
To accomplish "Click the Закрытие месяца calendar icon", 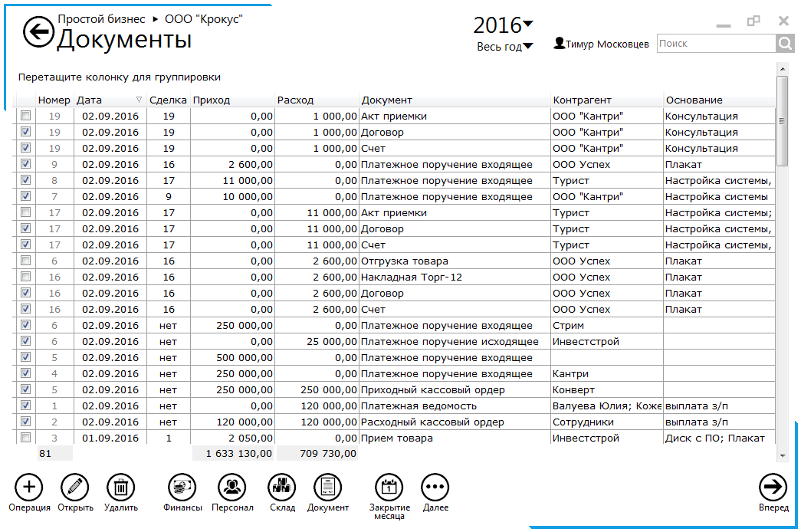I will click(x=389, y=487).
